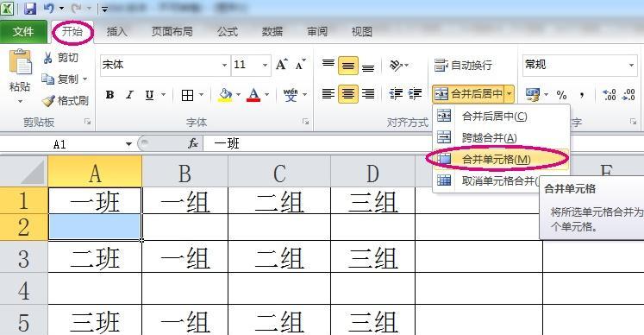Open the font size 11 dropdown

265,65
